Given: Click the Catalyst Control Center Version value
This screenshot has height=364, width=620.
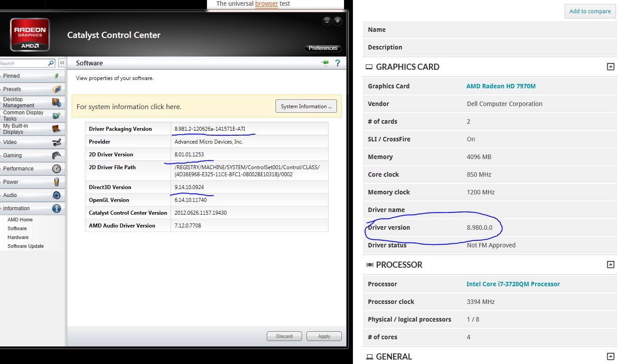Looking at the screenshot, I should point(201,213).
